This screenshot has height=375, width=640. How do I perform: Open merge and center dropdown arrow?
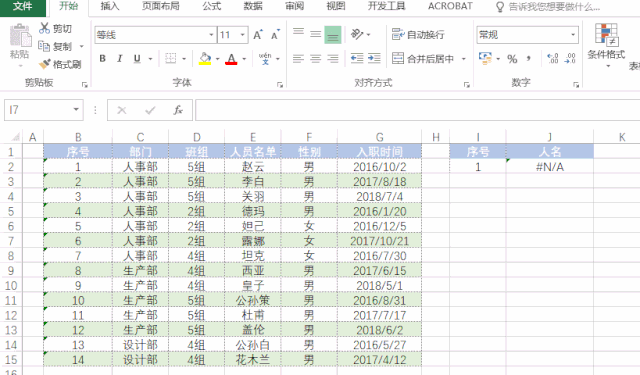click(x=464, y=59)
